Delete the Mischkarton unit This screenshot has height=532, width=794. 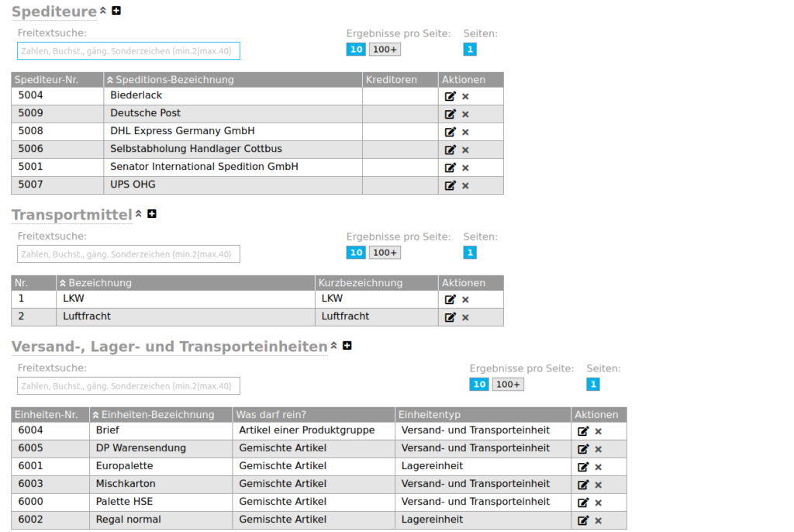598,485
